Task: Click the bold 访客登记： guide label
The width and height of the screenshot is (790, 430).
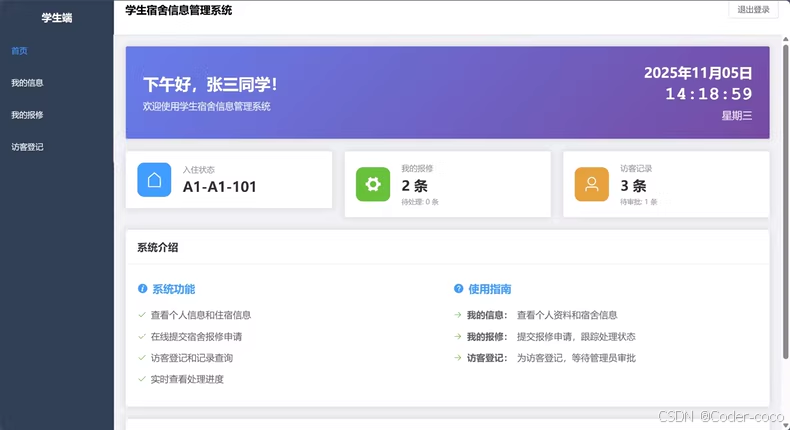Action: [x=487, y=358]
